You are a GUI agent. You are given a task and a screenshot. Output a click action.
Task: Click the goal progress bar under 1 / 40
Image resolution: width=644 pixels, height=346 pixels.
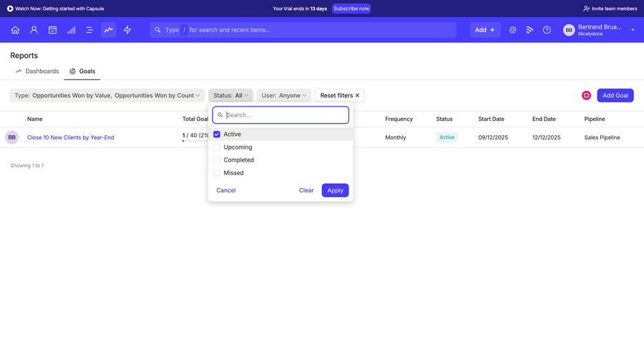pos(193,141)
